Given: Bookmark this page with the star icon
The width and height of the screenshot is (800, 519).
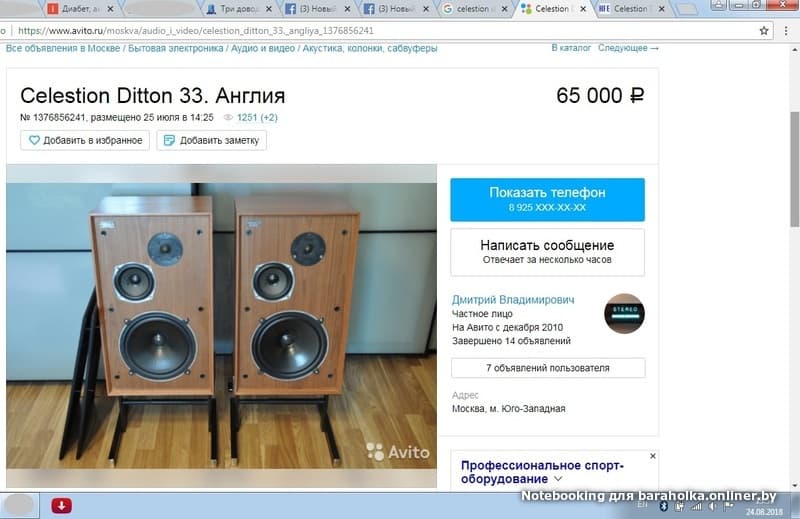Looking at the screenshot, I should (x=764, y=31).
